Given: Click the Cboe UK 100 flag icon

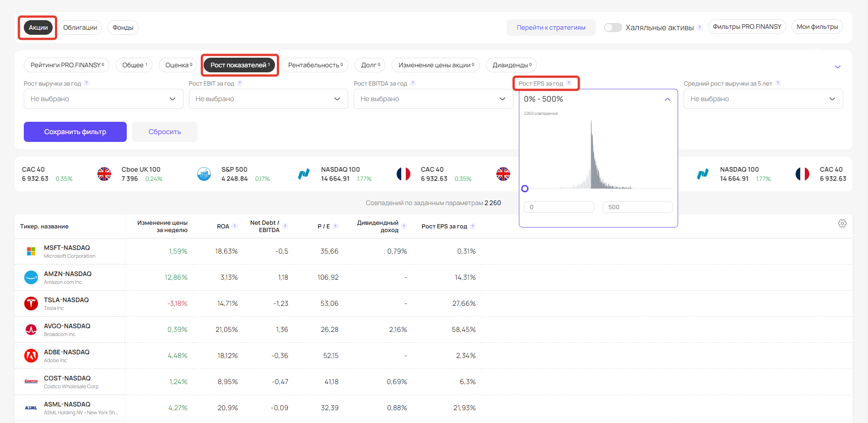Looking at the screenshot, I should coord(104,174).
